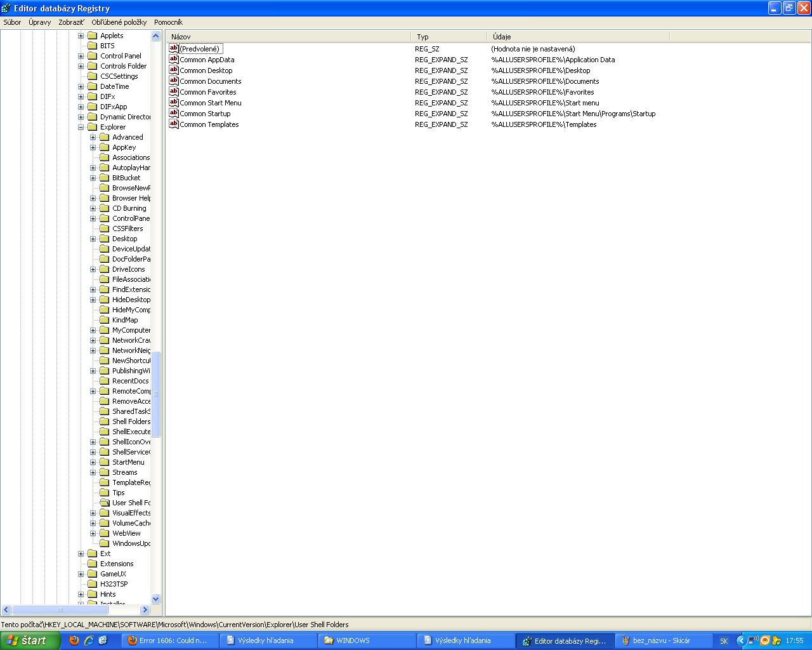Expand the StartMenu subkey

(x=93, y=462)
